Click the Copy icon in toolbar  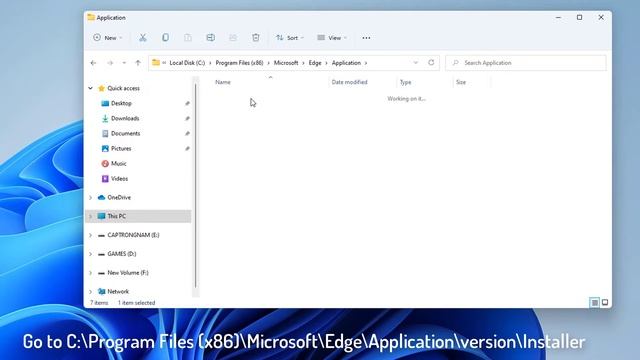point(165,38)
